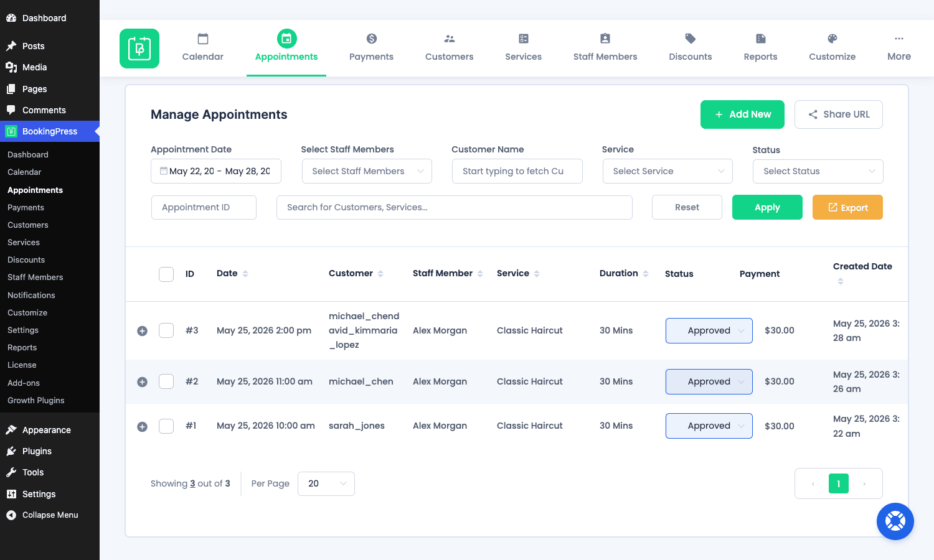The height and width of the screenshot is (560, 934).
Task: Click the Staff Members badge icon
Action: point(605,39)
